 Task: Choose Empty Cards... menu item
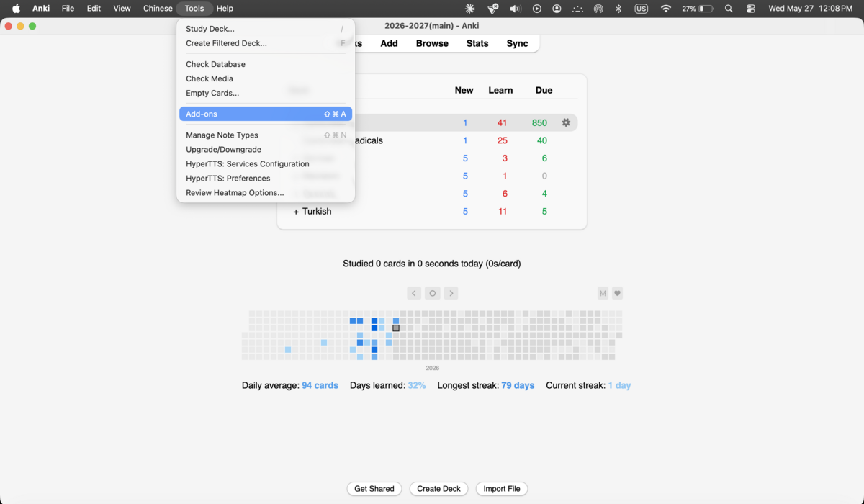(x=265, y=93)
